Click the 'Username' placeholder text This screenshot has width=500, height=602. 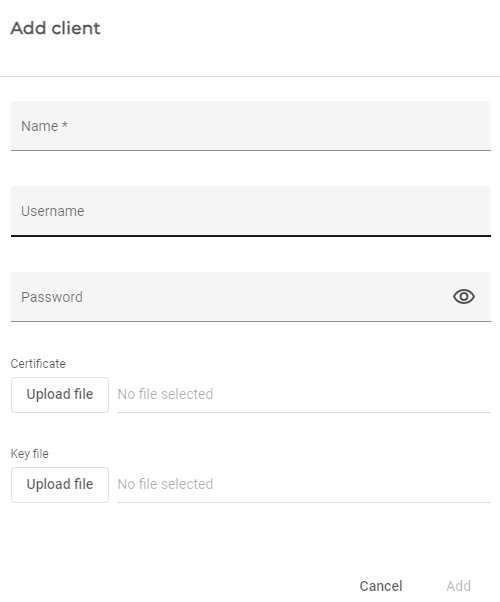53,211
